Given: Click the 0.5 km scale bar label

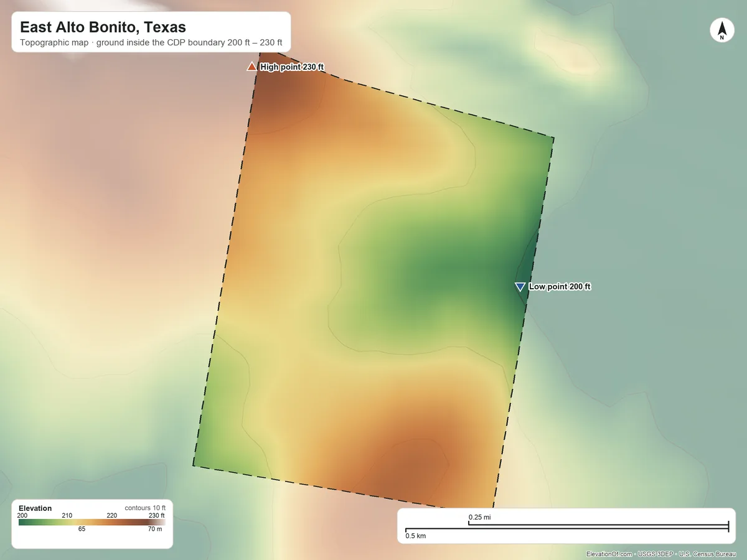Looking at the screenshot, I should 415,536.
